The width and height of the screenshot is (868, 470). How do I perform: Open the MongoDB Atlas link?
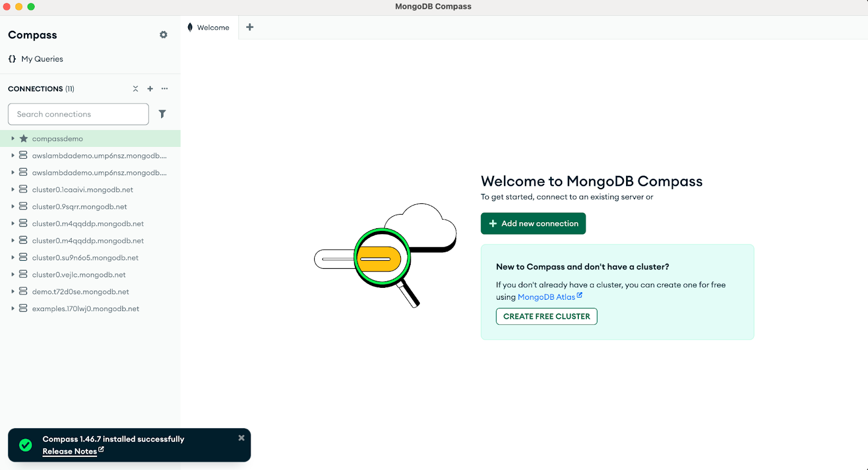pyautogui.click(x=546, y=297)
